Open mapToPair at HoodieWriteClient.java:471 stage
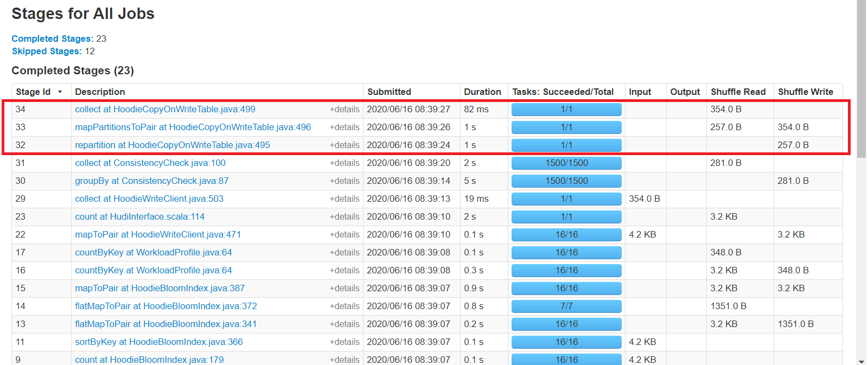868x365 pixels. pos(158,234)
